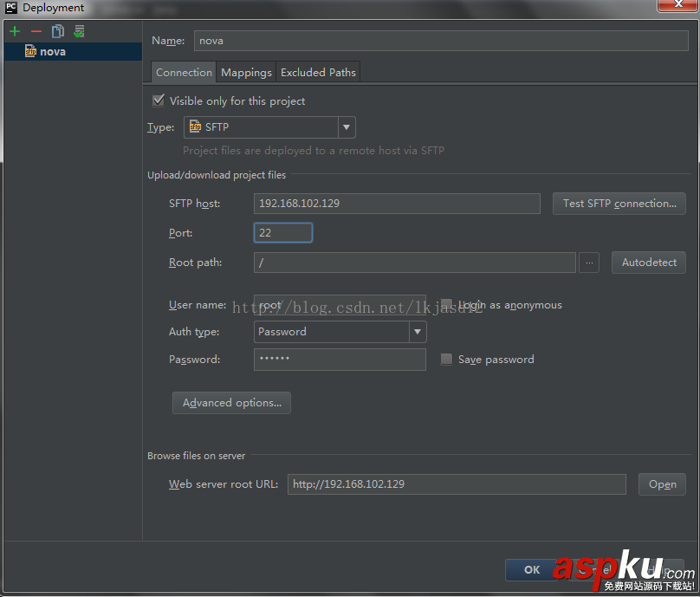The image size is (700, 597).
Task: Open the Mappings tab
Action: pos(246,72)
